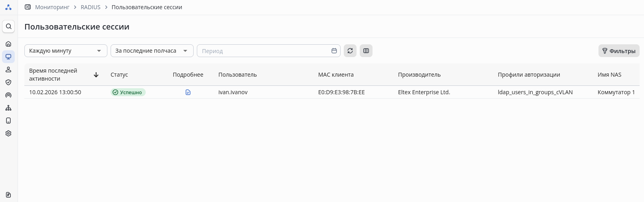644x202 pixels.
Task: Navigate to Мониторинг breadcrumb item
Action: coord(52,7)
